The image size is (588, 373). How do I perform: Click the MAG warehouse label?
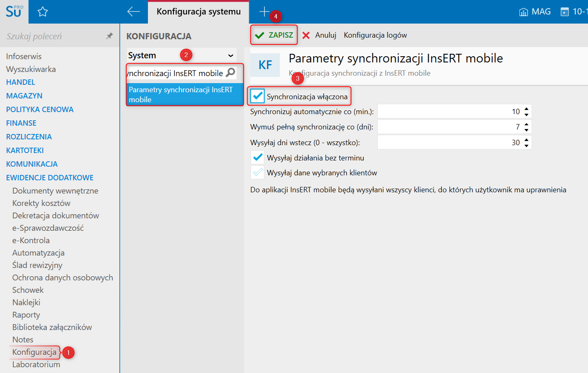pos(541,12)
